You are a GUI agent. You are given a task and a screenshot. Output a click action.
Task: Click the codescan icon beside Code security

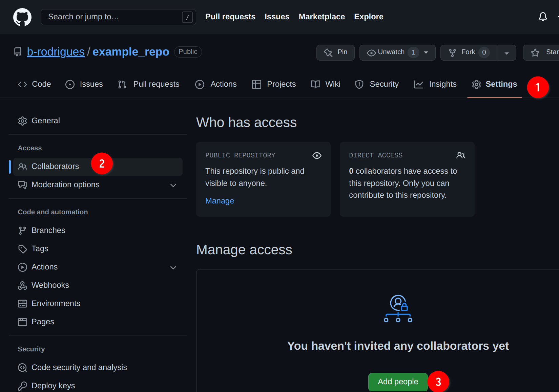point(22,368)
